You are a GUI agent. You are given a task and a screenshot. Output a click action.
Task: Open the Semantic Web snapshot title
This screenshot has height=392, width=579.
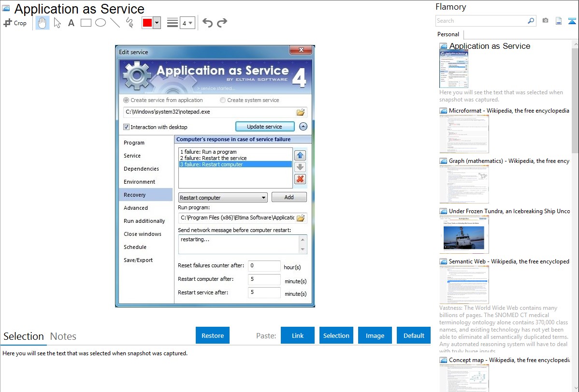click(x=509, y=261)
